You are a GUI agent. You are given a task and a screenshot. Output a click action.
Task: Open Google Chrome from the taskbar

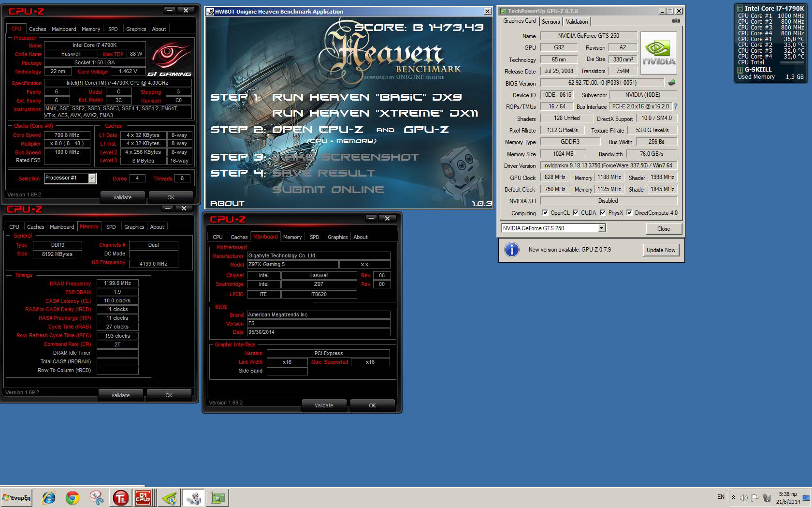[72, 497]
